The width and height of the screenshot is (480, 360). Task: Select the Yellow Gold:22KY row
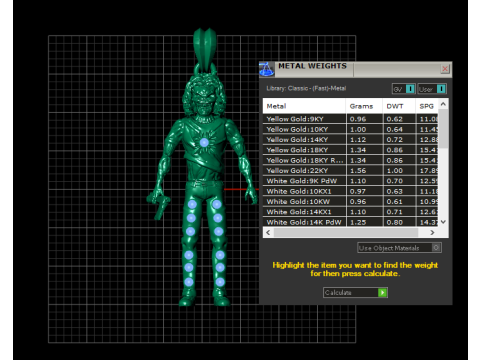pyautogui.click(x=351, y=171)
